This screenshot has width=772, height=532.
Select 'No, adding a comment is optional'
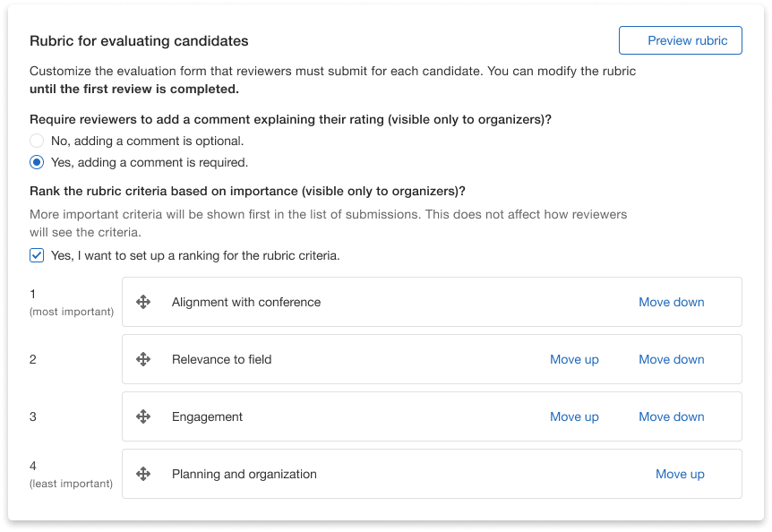(37, 141)
